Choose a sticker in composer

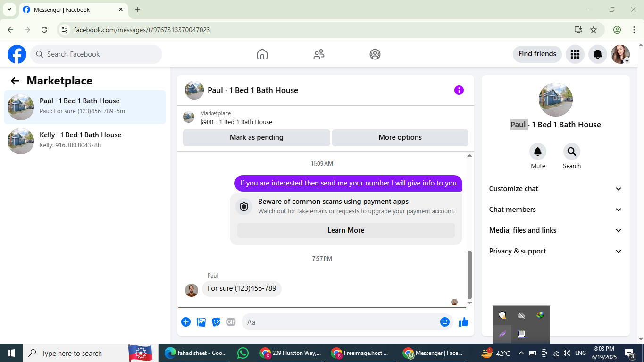pyautogui.click(x=216, y=322)
